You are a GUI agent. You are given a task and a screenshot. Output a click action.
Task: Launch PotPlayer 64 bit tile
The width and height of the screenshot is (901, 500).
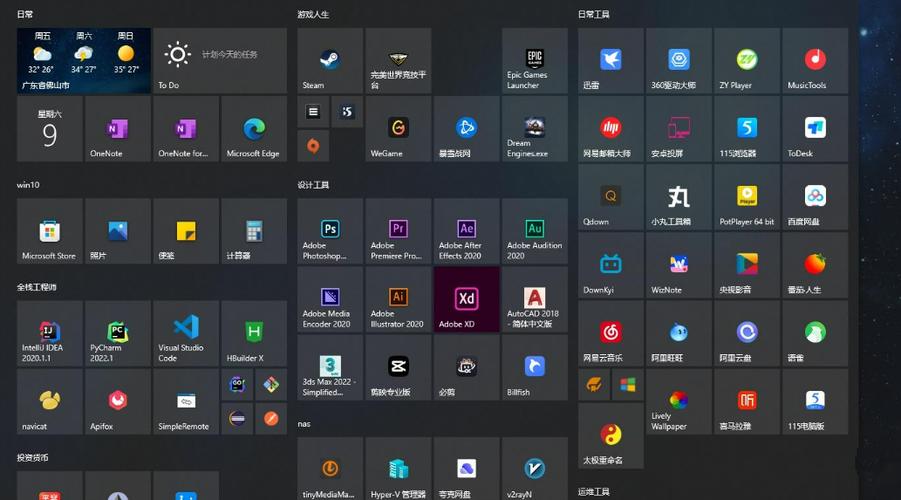point(746,197)
